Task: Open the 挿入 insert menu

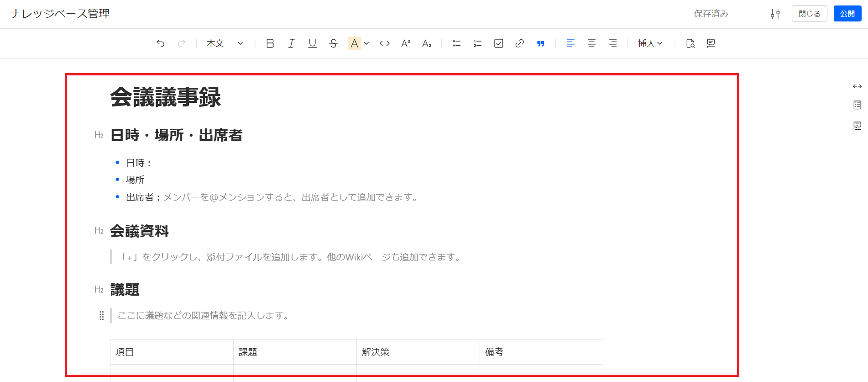Action: (650, 43)
